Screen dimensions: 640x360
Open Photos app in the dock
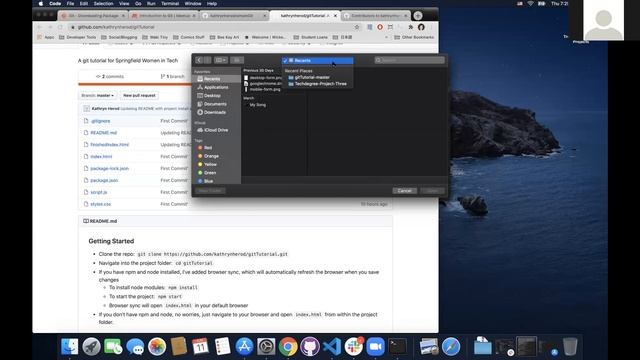(157, 347)
